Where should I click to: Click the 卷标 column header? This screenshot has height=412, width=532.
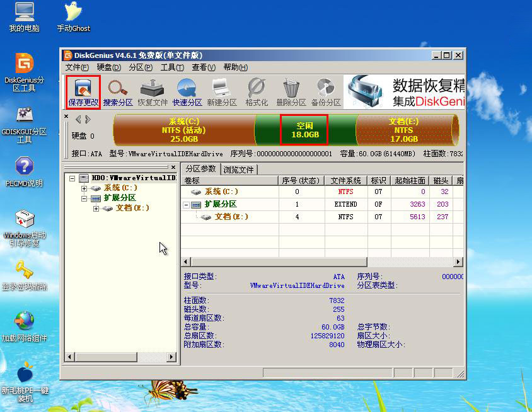point(229,181)
